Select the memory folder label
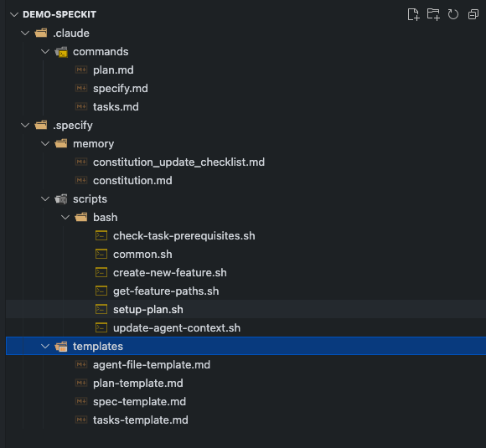 click(93, 144)
